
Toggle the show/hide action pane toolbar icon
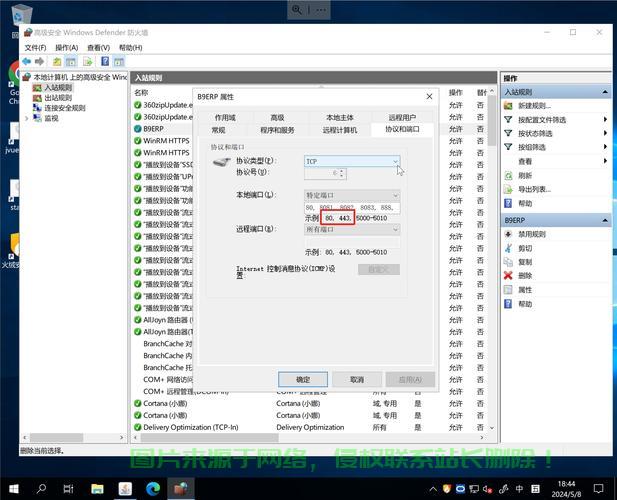pyautogui.click(x=119, y=61)
